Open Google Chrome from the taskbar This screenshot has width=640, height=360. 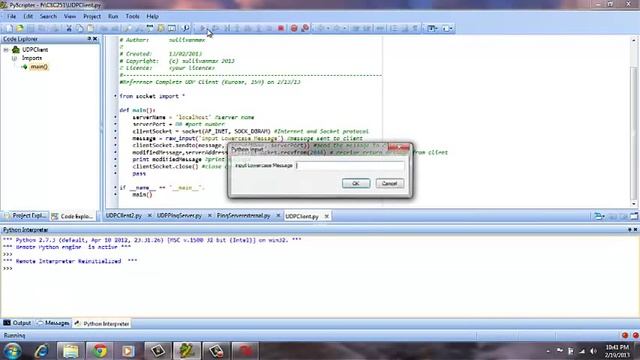99,351
